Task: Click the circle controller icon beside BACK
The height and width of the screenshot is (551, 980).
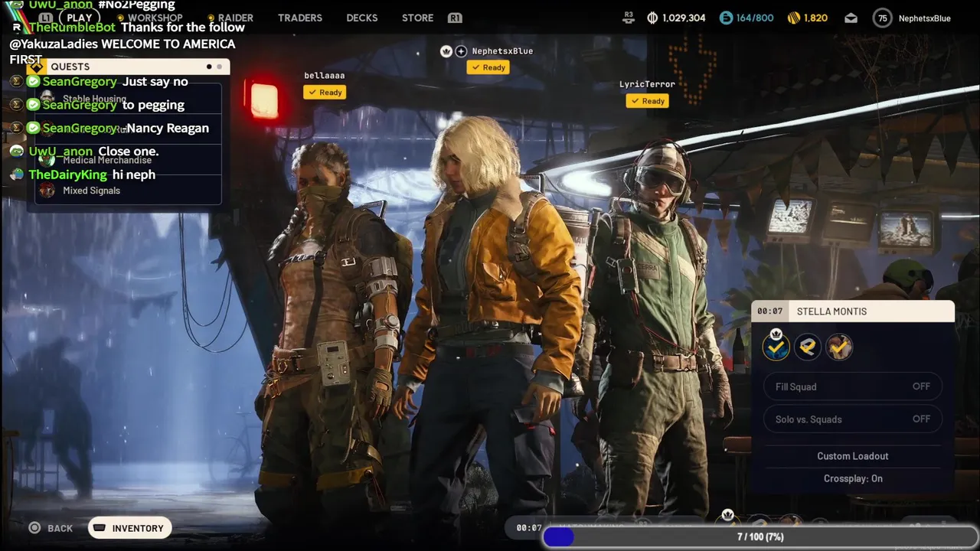Action: tap(34, 527)
